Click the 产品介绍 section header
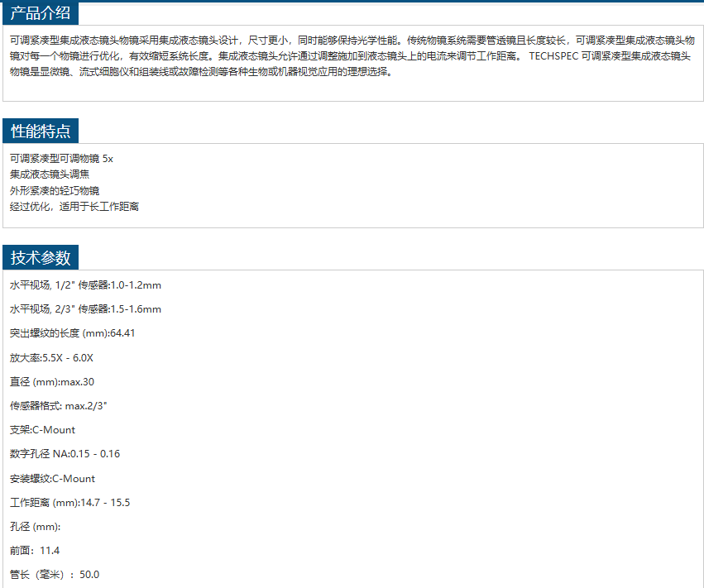Screen dimensions: 704x588 pyautogui.click(x=41, y=13)
